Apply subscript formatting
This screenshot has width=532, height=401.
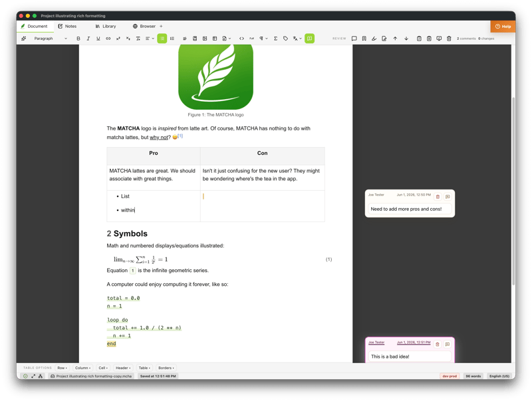tap(128, 39)
